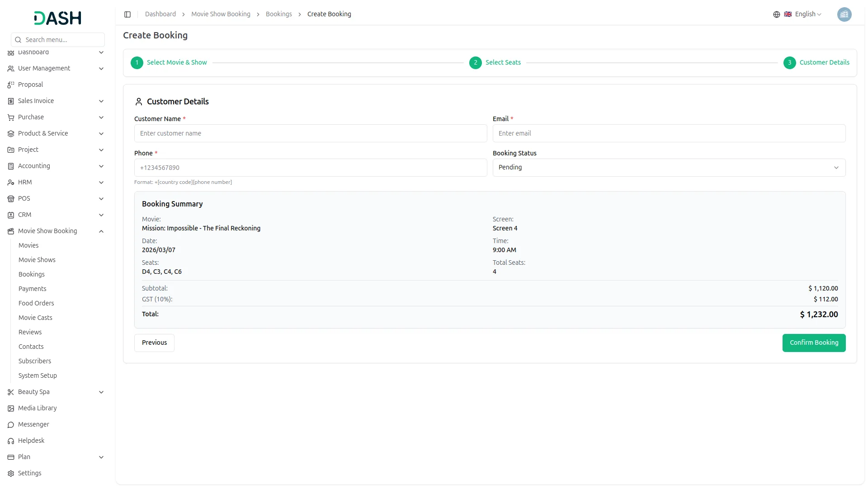Click the Movie Show Booking sidebar icon
Image resolution: width=868 pixels, height=488 pixels.
click(10, 231)
